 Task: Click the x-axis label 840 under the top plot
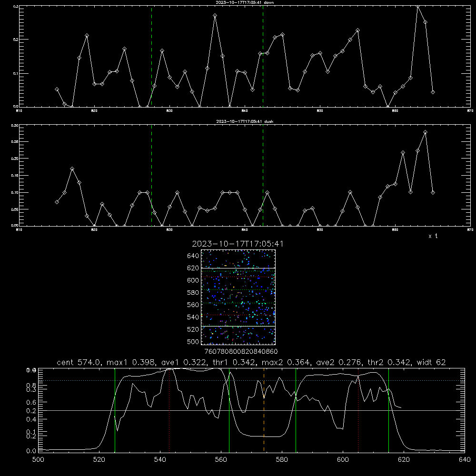[x=245, y=111]
